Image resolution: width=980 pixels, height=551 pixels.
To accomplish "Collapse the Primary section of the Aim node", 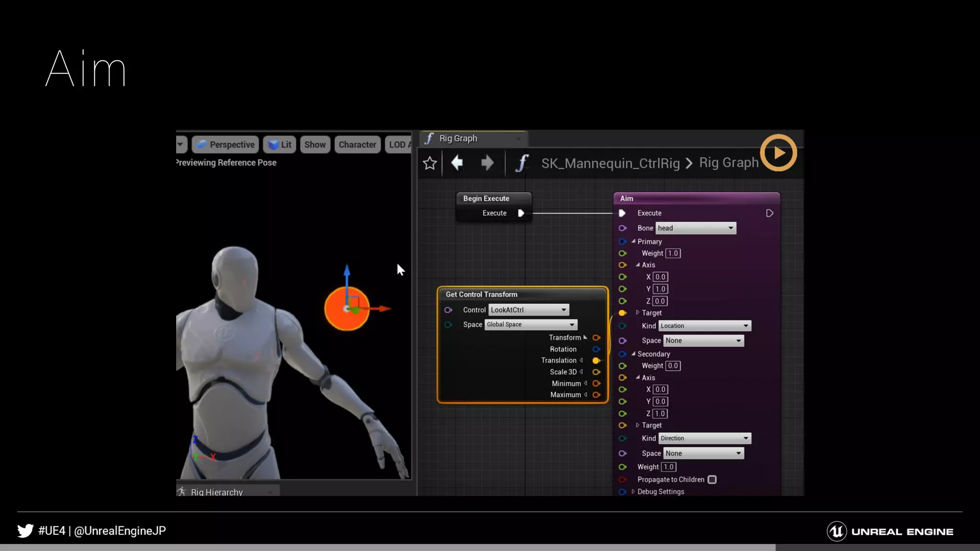I will click(x=633, y=242).
